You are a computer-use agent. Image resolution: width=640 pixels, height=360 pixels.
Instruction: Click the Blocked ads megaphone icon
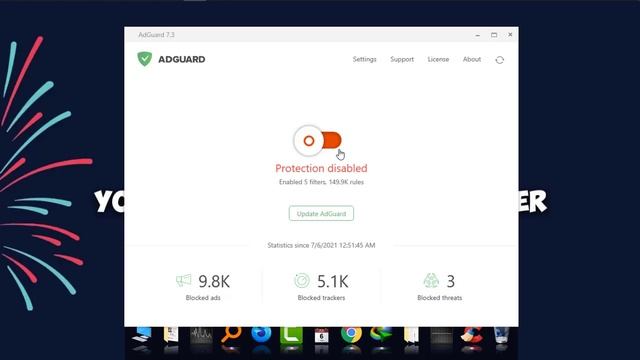coord(184,280)
